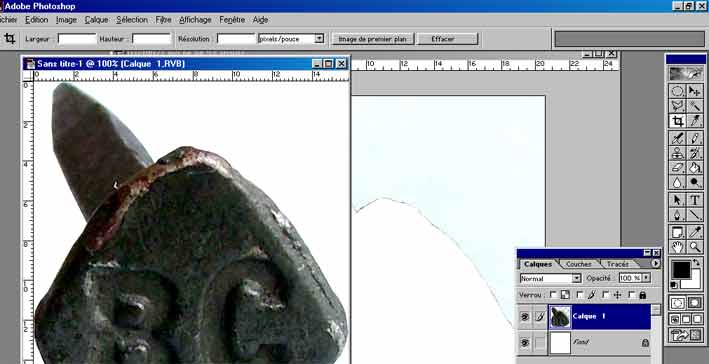The width and height of the screenshot is (709, 364).
Task: Select the Elliptical Marquee tool
Action: [x=677, y=91]
